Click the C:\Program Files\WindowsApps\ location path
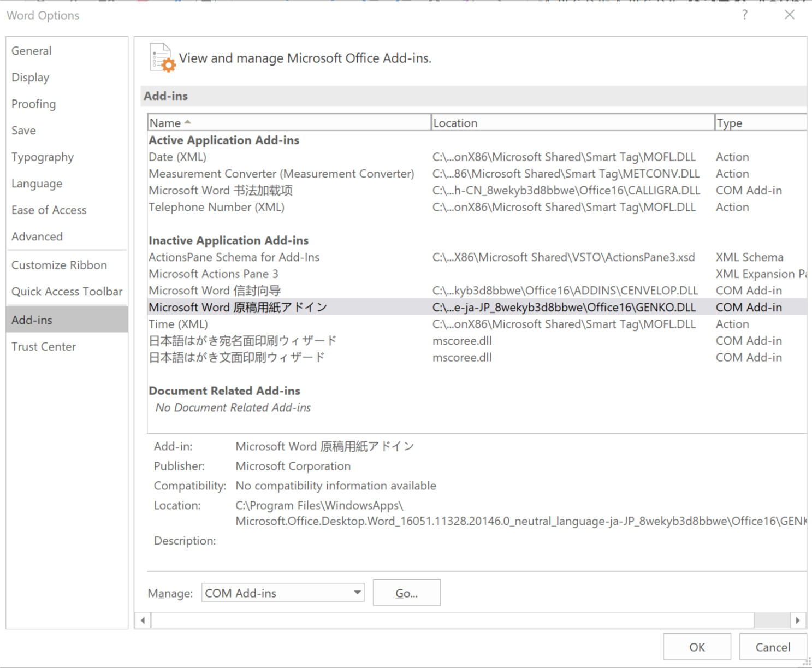This screenshot has width=812, height=668. (319, 506)
